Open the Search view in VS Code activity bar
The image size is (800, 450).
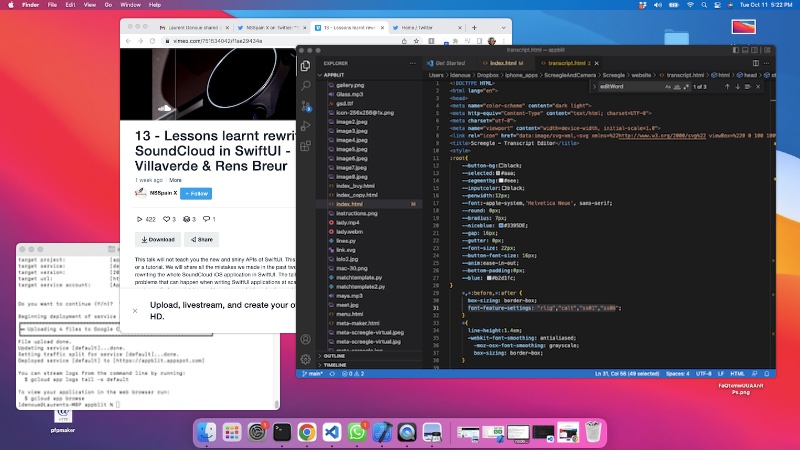(x=306, y=85)
